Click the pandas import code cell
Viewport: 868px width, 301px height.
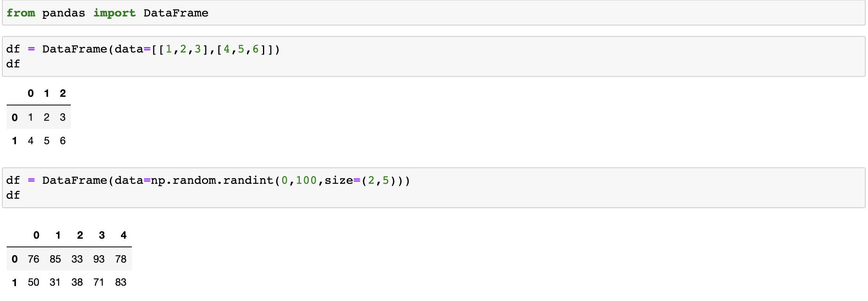(x=434, y=13)
